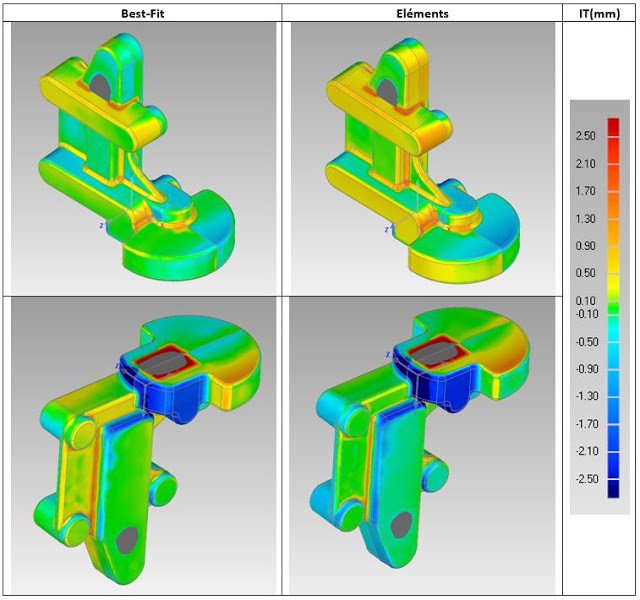Pick the green legend swatch between 0.10 and -0.10
The height and width of the screenshot is (600, 640).
coord(613,308)
